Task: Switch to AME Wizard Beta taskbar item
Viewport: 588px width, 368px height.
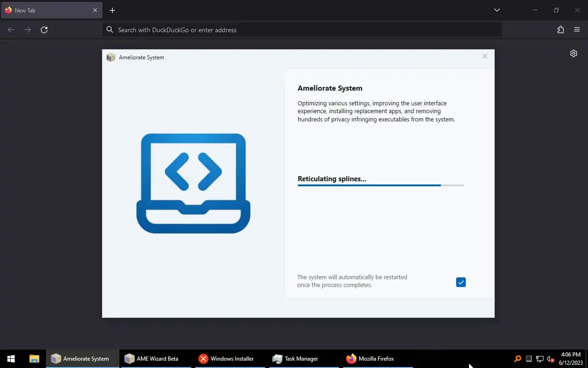Action: coord(157,359)
